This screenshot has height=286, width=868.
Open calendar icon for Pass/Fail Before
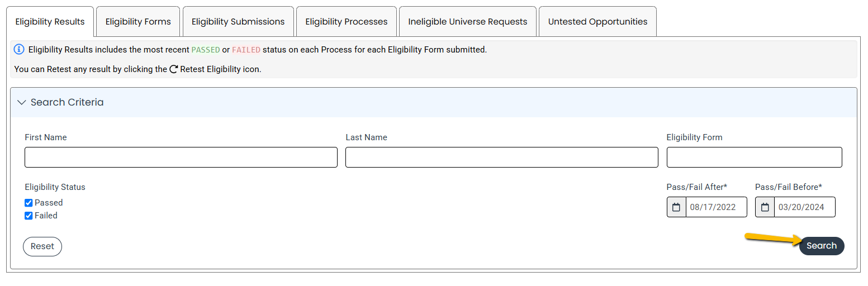[765, 207]
